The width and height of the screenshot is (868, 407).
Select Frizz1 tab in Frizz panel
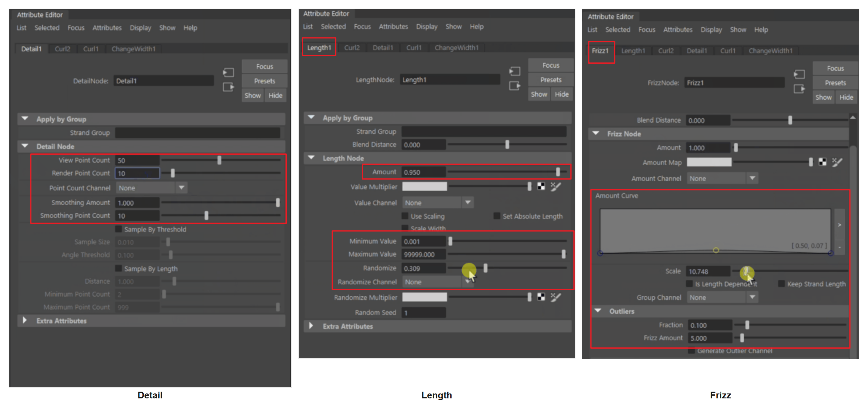pyautogui.click(x=600, y=50)
